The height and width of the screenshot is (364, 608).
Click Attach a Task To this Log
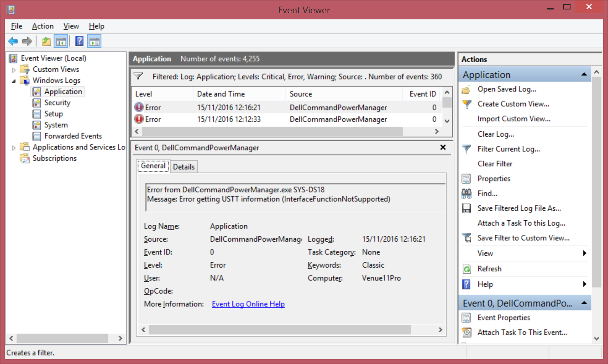[x=521, y=223]
